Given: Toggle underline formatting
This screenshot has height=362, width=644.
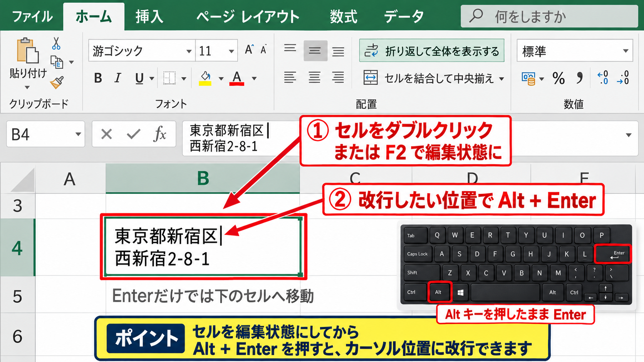Looking at the screenshot, I should [139, 78].
